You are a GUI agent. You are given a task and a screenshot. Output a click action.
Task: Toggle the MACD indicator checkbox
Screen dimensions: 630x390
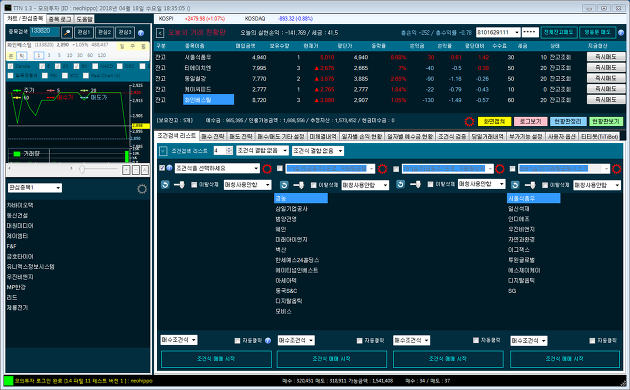coord(95,66)
